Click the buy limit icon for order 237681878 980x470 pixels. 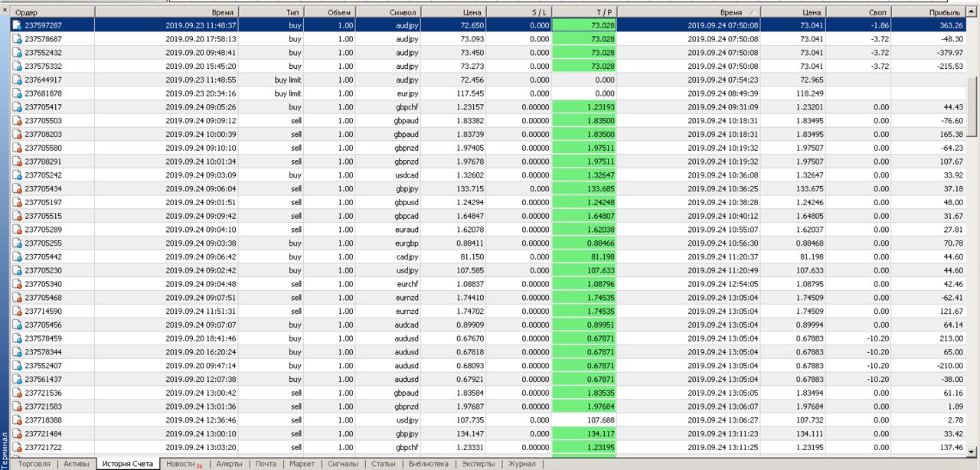(17, 93)
